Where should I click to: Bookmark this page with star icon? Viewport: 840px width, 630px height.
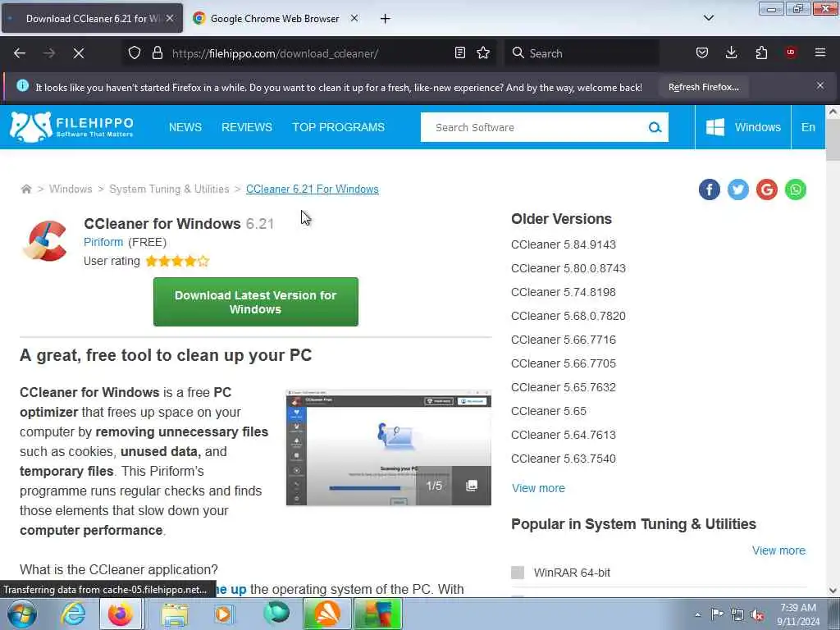(483, 52)
